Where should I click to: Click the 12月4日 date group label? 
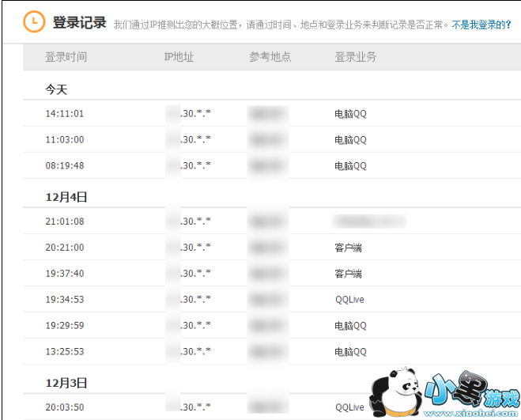[x=66, y=197]
